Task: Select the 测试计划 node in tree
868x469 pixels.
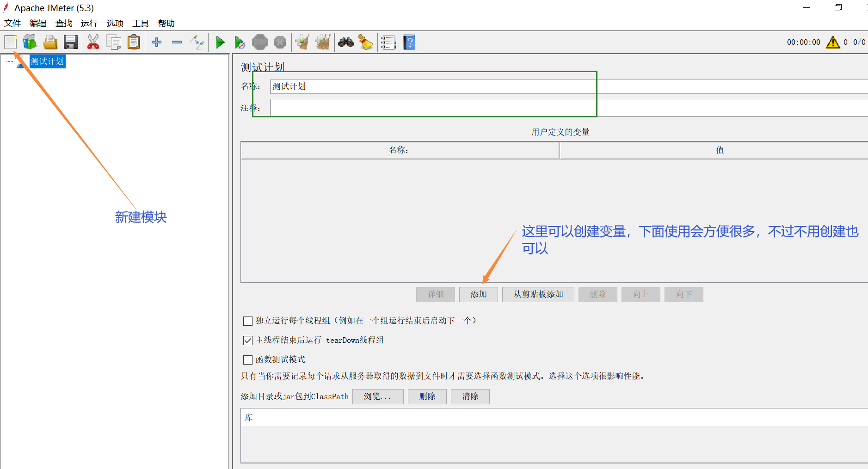Action: (47, 61)
